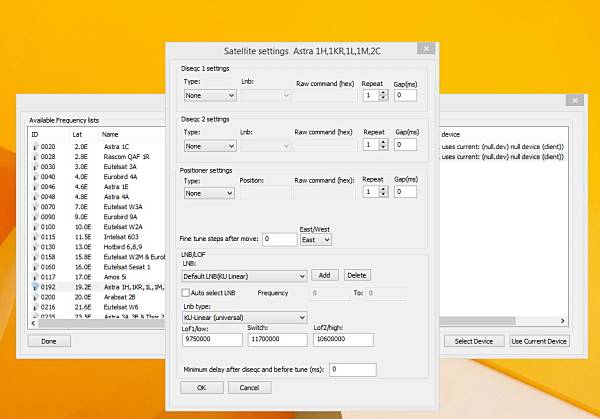This screenshot has width=600, height=419.
Task: Click satellite icon for Amos 5i row
Action: tap(35, 277)
